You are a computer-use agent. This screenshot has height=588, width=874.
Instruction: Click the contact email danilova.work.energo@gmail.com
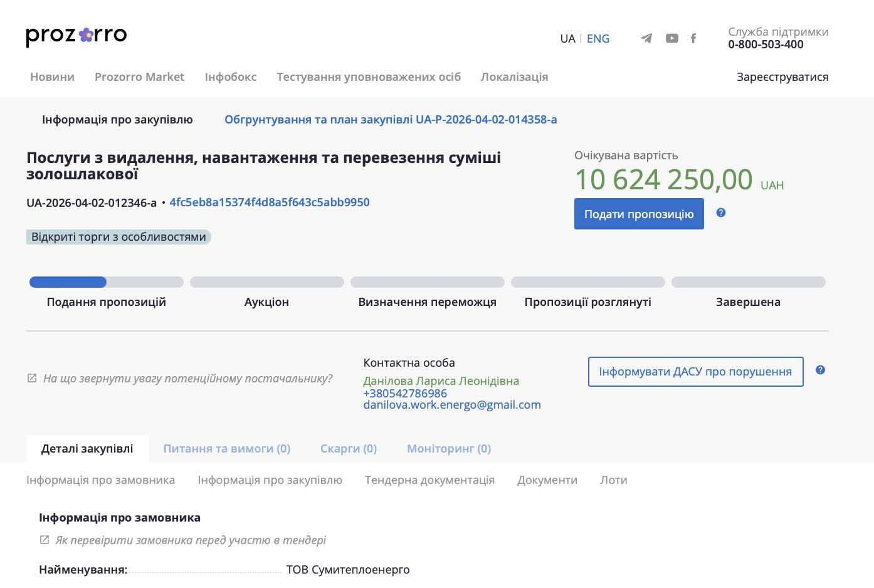point(451,405)
